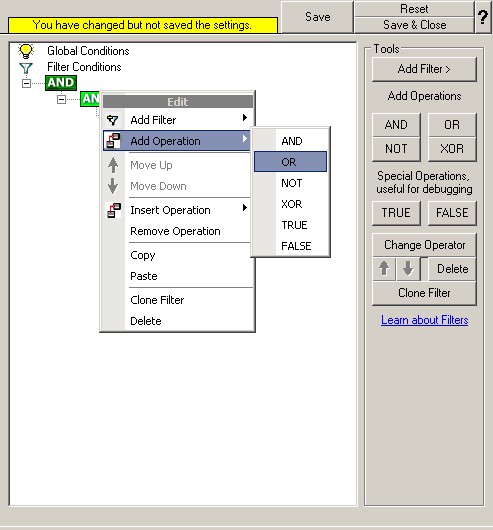Screen dimensions: 493x530
Task: Select Remove Operation in context menu
Action: pyautogui.click(x=175, y=231)
